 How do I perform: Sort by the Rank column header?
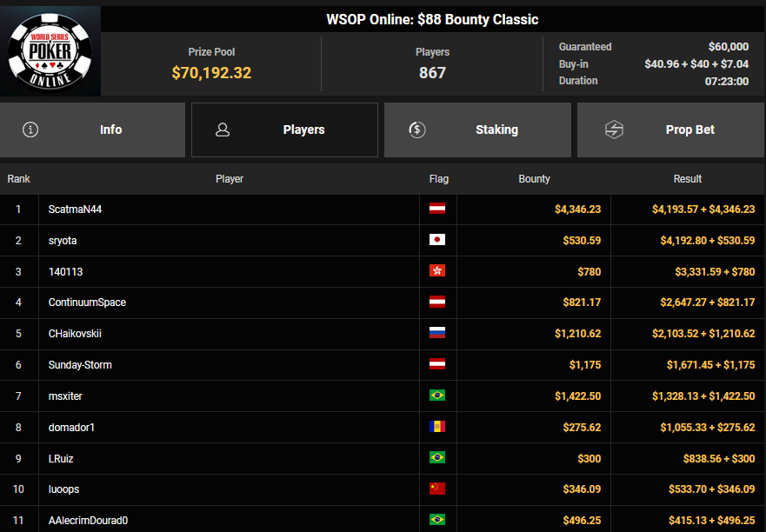coord(19,179)
